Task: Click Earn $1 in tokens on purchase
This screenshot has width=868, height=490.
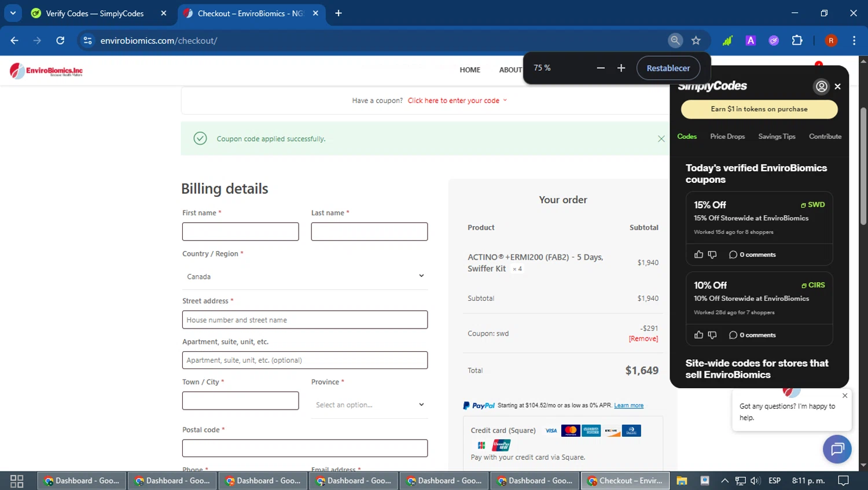Action: [x=759, y=109]
